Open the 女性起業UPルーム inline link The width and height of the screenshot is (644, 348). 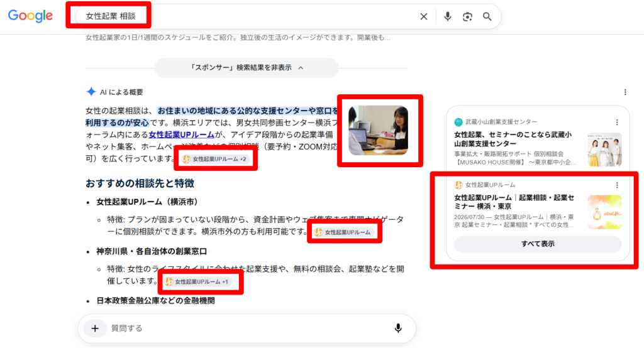182,134
